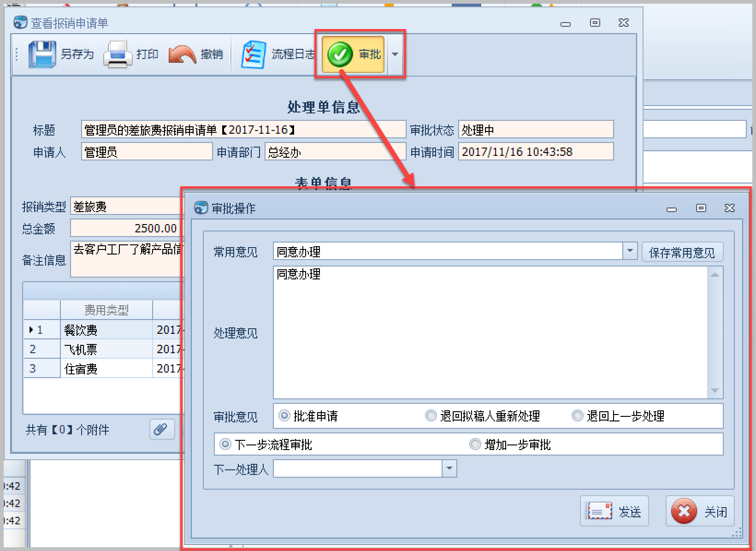The width and height of the screenshot is (756, 551).
Task: Click row number 3 header cell
Action: click(x=42, y=368)
